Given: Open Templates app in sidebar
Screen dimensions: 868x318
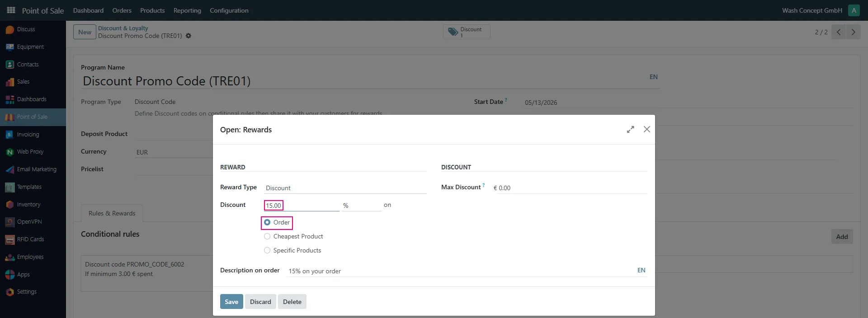Looking at the screenshot, I should [x=33, y=187].
